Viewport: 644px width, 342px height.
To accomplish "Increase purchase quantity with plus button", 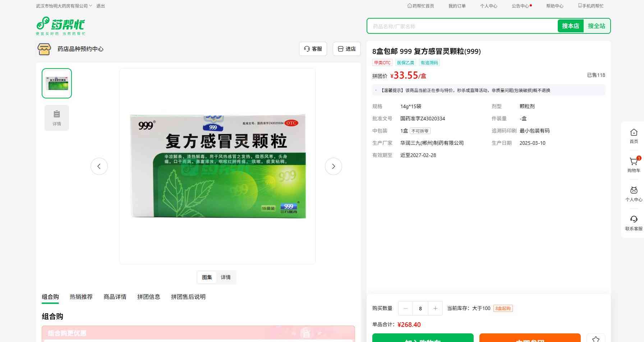I will pyautogui.click(x=435, y=308).
